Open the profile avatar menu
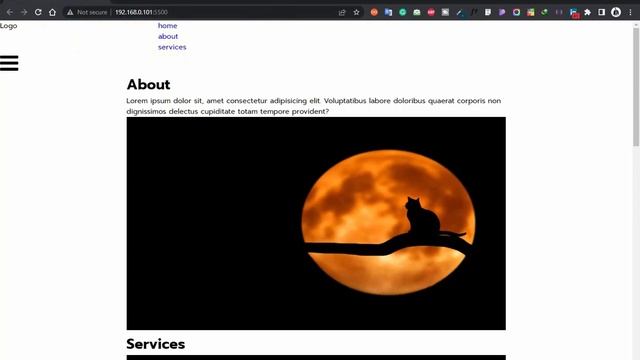This screenshot has height=360, width=640. pos(616,12)
